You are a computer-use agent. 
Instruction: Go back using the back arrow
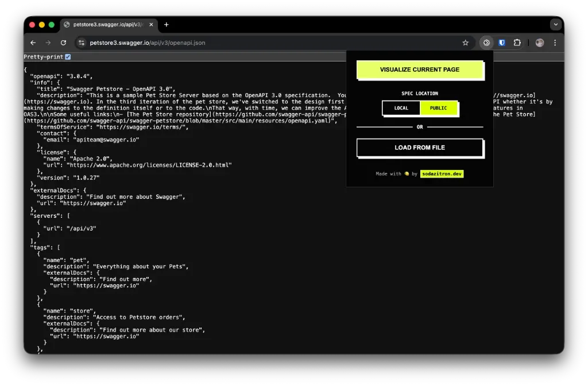pos(33,43)
